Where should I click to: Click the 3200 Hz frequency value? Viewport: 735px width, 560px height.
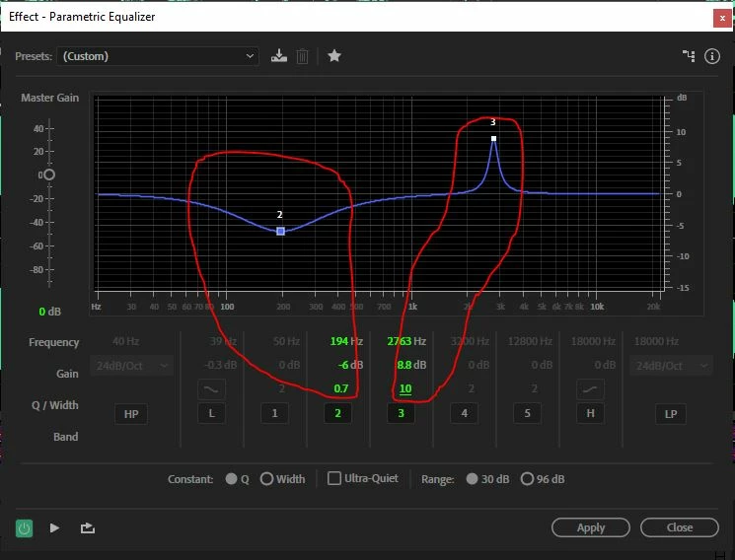470,341
